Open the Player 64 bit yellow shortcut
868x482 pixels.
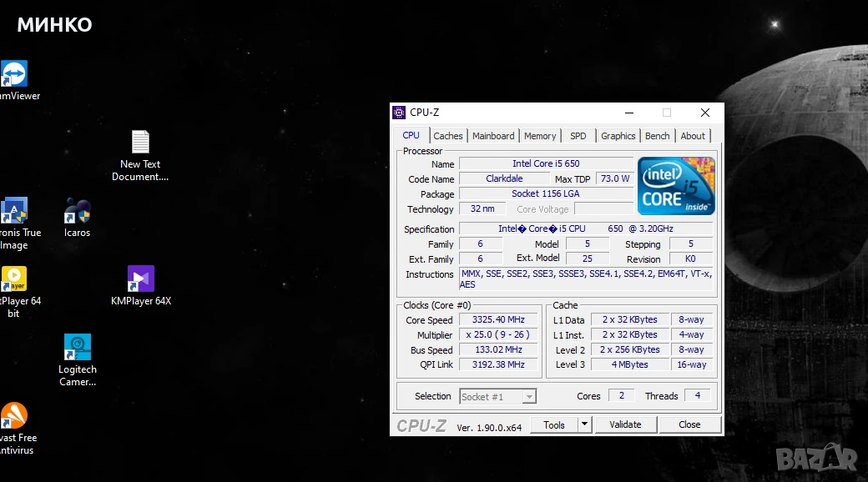[14, 279]
